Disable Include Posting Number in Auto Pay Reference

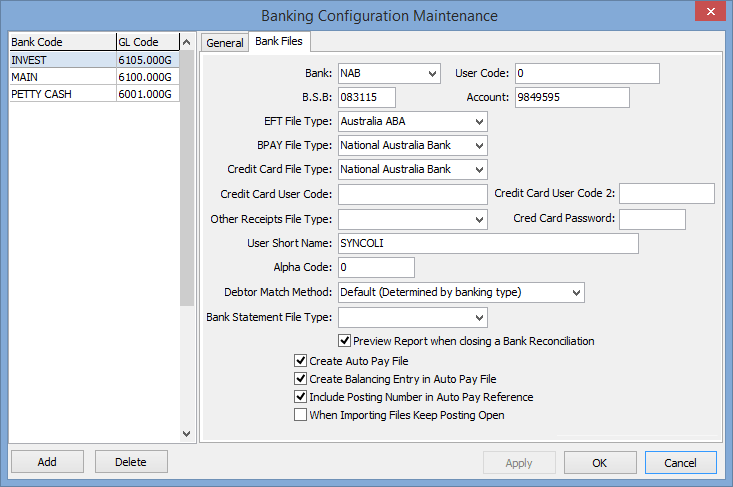tap(301, 397)
